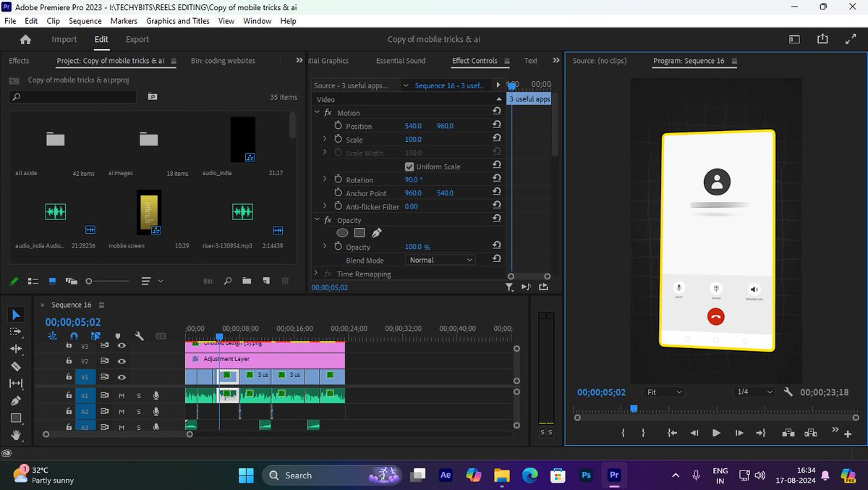
Task: Click Find magnifier icon in Project panel footer
Action: [x=228, y=281]
